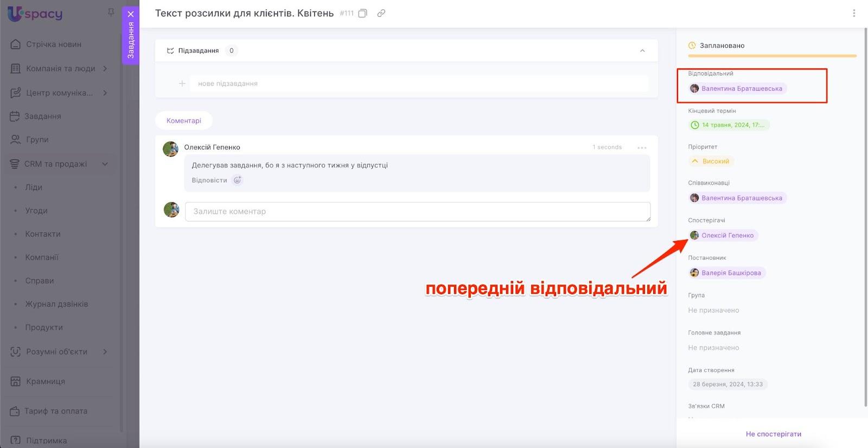The height and width of the screenshot is (448, 868).
Task: Click the Групи people icon
Action: 16,140
